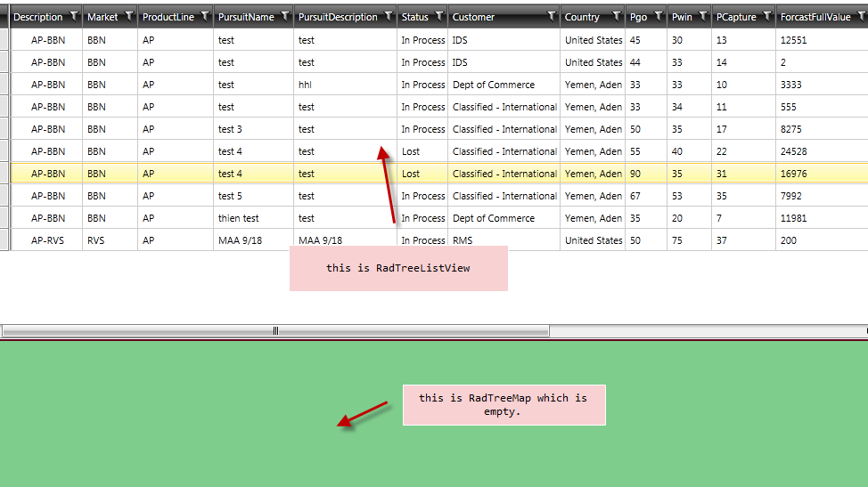
Task: Click the RMS customer cell
Action: pyautogui.click(x=463, y=240)
